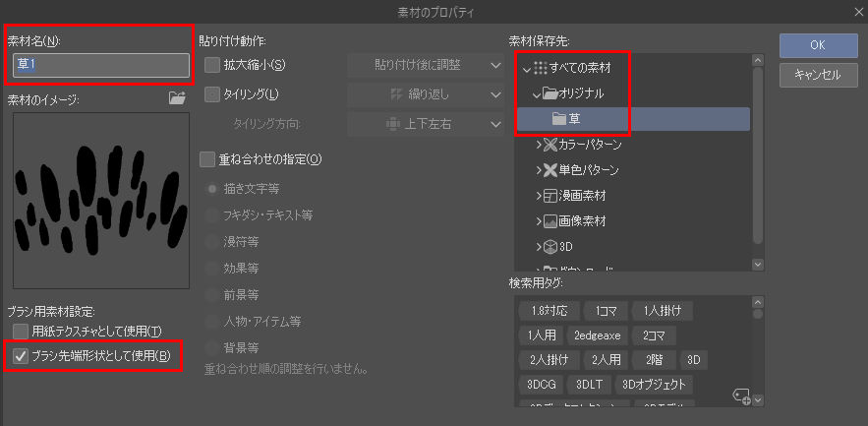
Task: Select the カラーパターン folder icon
Action: pyautogui.click(x=550, y=146)
